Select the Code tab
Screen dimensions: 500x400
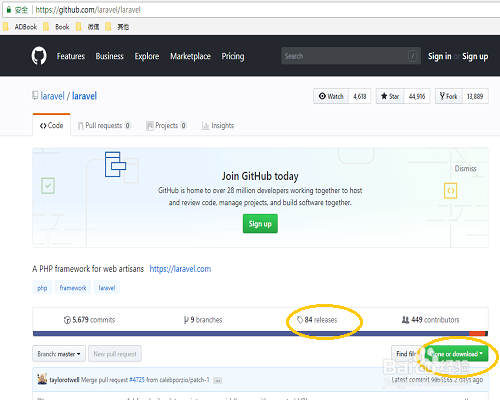tap(51, 125)
